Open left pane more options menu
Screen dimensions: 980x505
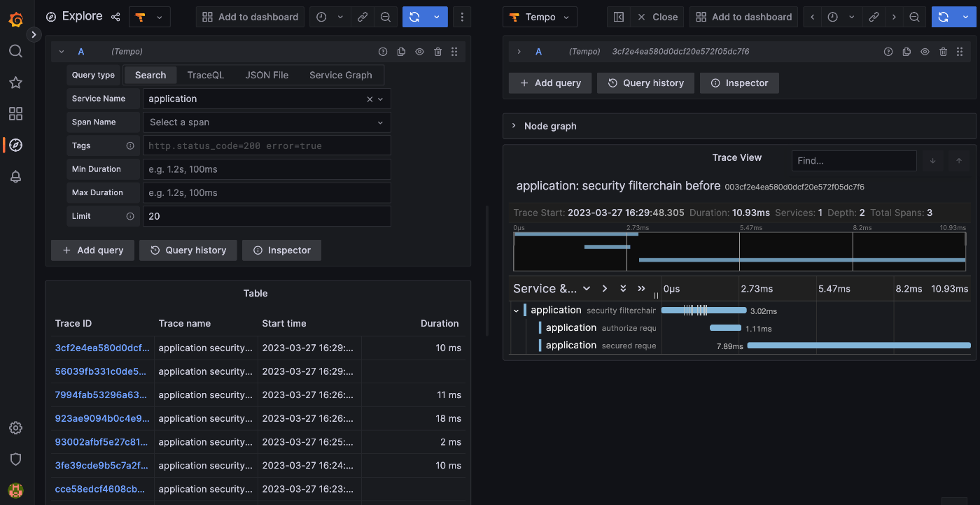(x=462, y=17)
